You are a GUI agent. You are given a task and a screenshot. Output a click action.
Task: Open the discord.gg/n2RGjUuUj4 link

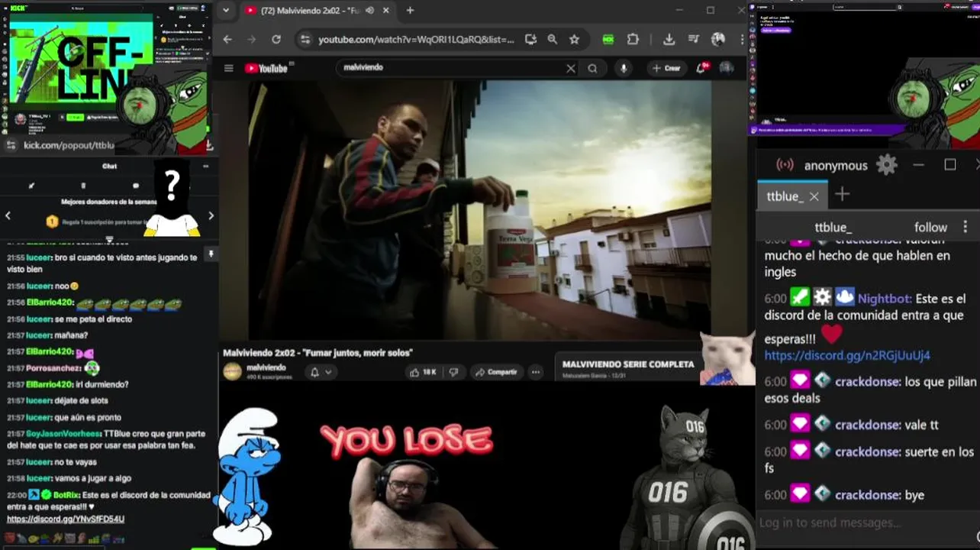tap(847, 355)
